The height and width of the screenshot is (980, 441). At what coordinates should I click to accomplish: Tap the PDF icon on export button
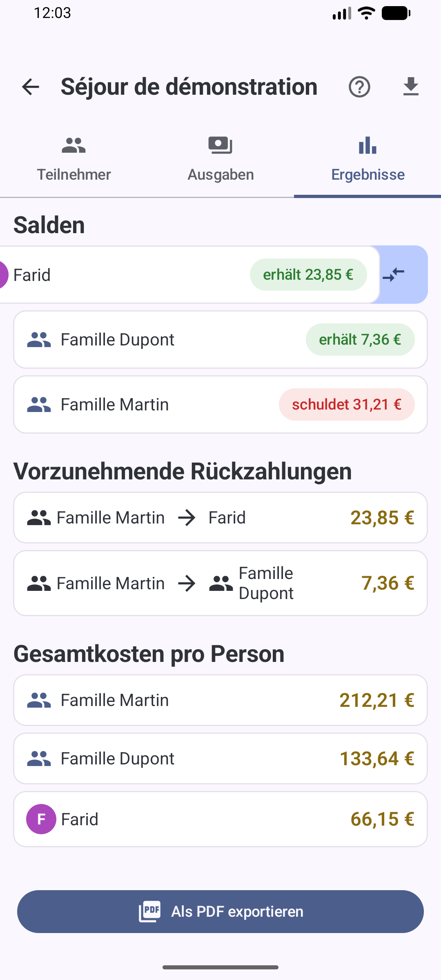[x=149, y=911]
